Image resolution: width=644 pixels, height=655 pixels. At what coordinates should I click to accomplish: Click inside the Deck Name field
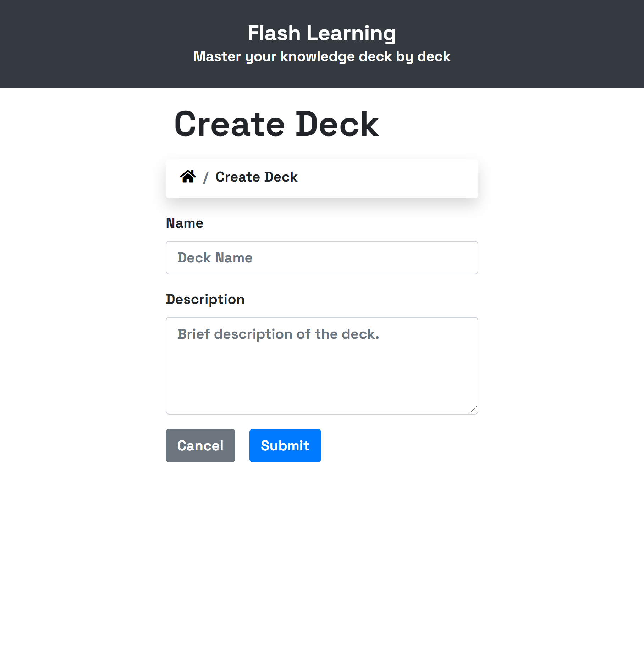coord(321,257)
